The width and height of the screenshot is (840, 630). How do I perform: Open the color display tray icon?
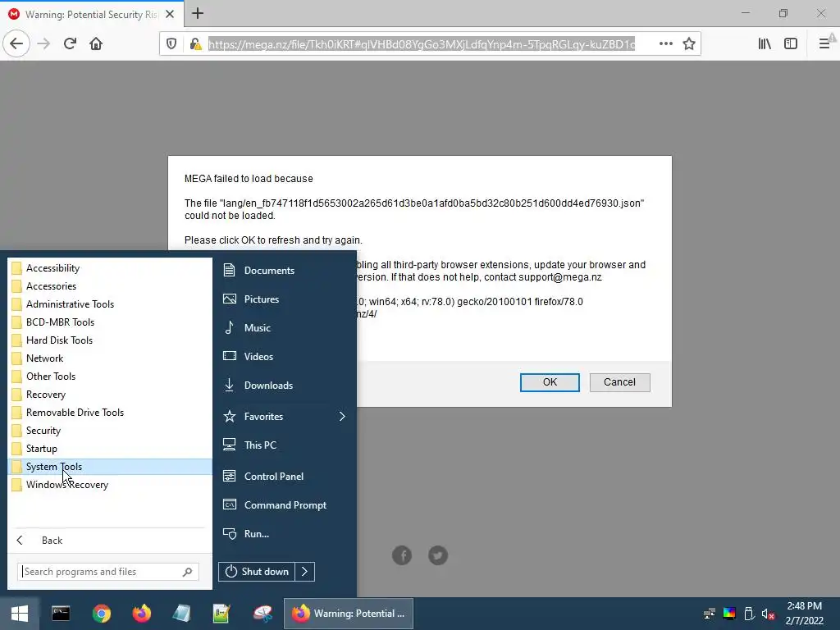pos(729,614)
